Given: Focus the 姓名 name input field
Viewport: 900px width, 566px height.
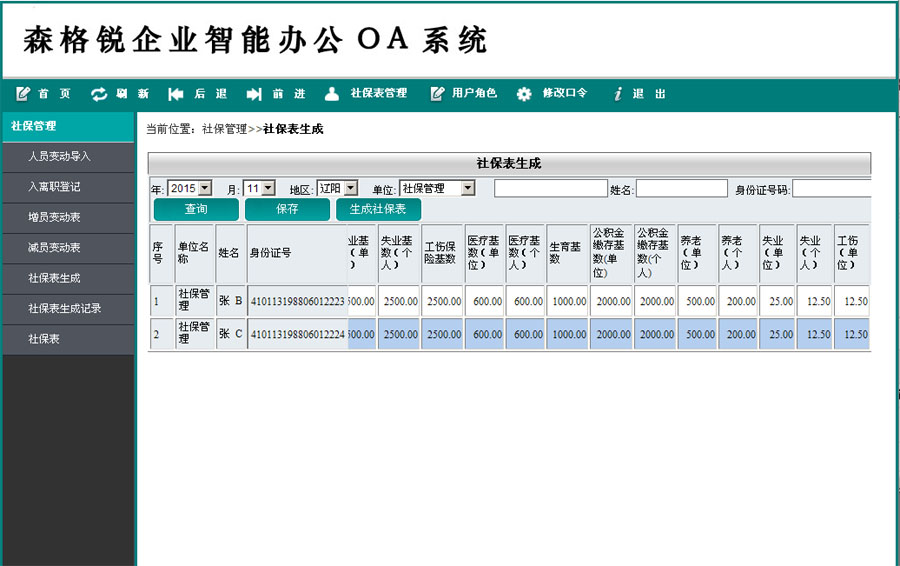Looking at the screenshot, I should click(681, 189).
